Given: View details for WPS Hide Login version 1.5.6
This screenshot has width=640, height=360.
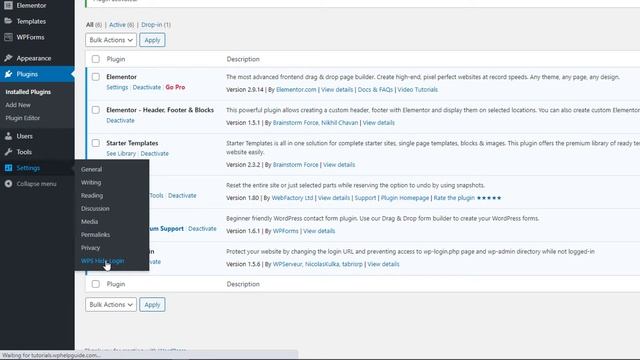Looking at the screenshot, I should [x=383, y=264].
